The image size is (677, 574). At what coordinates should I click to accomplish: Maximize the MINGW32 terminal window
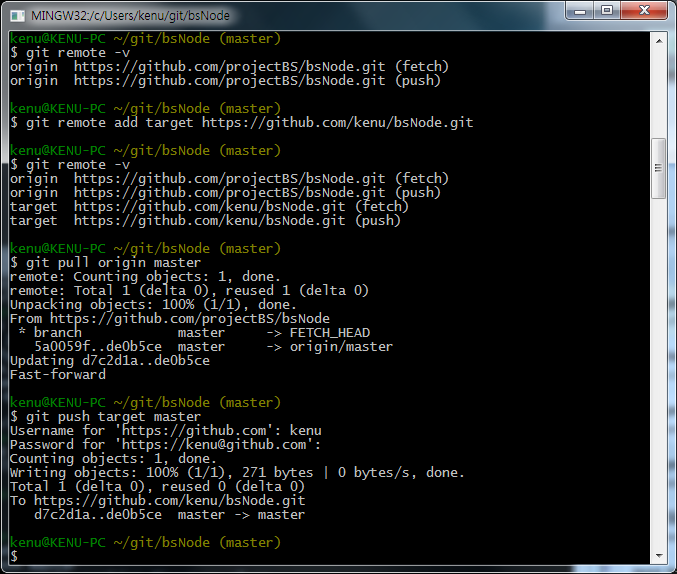pyautogui.click(x=607, y=10)
